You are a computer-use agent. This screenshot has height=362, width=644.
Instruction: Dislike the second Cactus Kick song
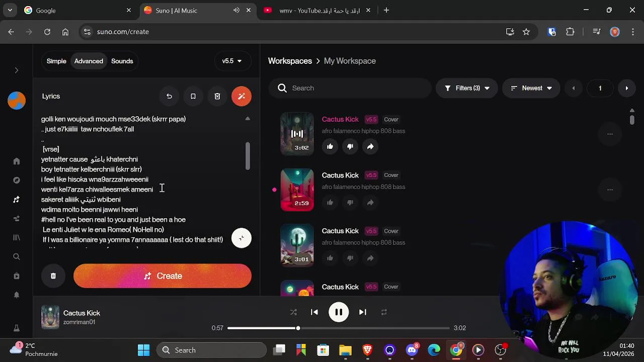click(350, 202)
